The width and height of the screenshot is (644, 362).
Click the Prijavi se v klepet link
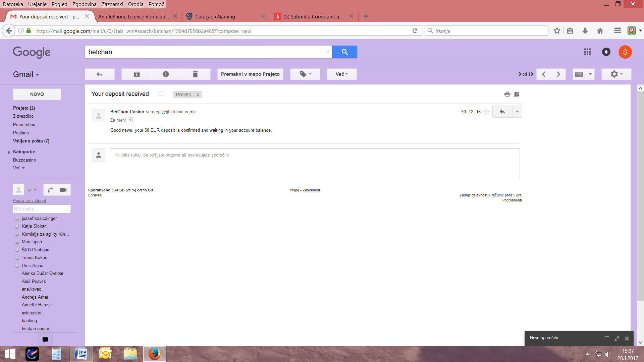30,201
